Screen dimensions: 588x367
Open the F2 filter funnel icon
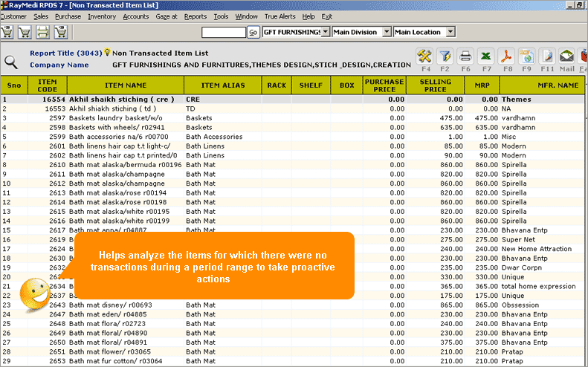[445, 56]
